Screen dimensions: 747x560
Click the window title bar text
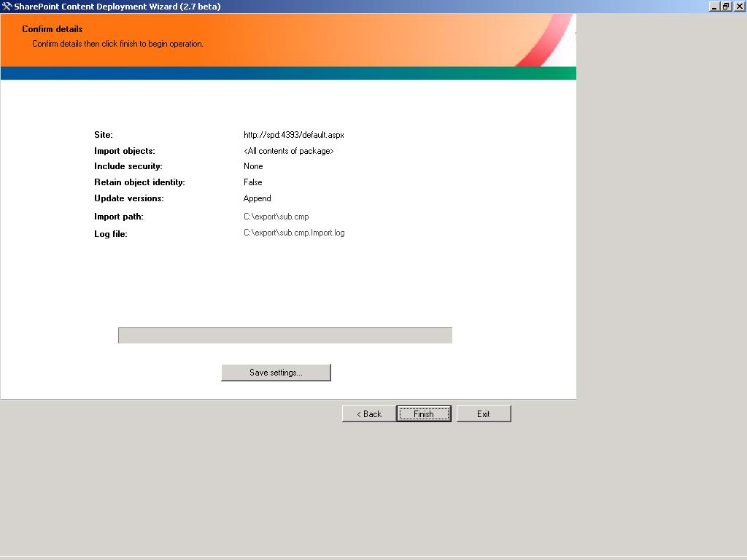(x=117, y=7)
